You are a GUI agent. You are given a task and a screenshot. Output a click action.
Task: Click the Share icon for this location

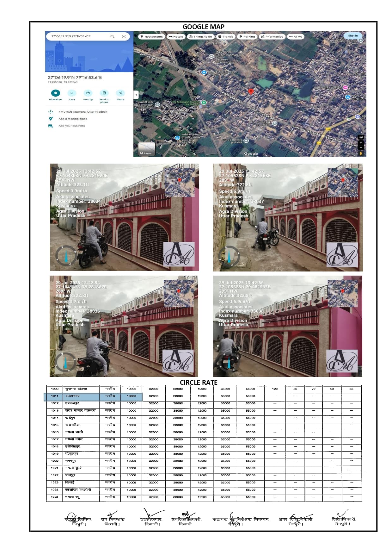[120, 93]
